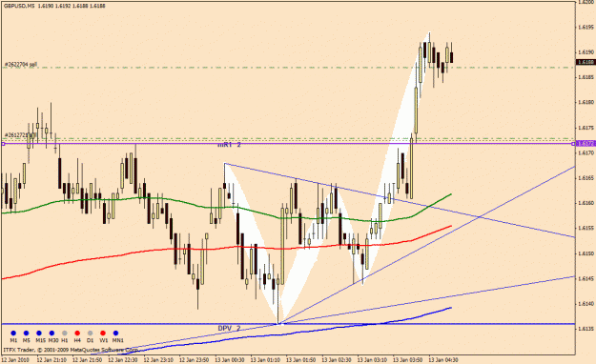
Task: Click 12 Jan 21:50 on the time axis
Action: [x=87, y=359]
